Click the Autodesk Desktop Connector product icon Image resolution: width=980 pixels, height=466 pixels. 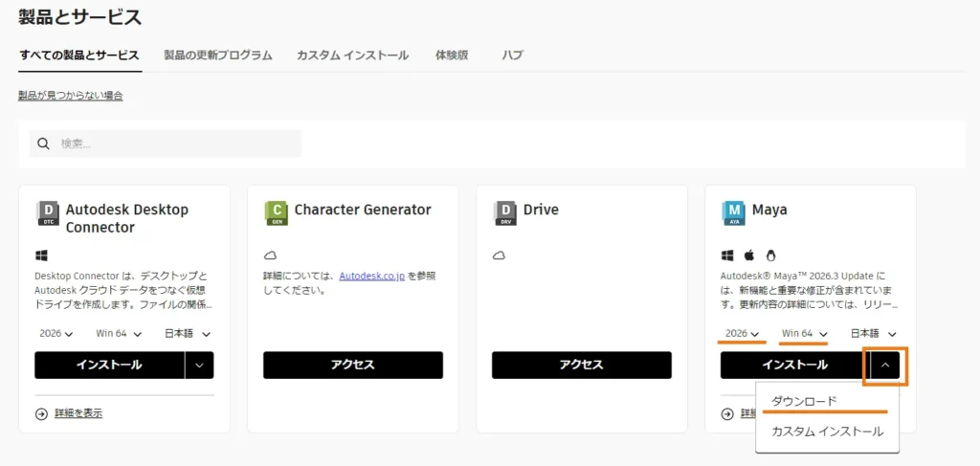[47, 212]
